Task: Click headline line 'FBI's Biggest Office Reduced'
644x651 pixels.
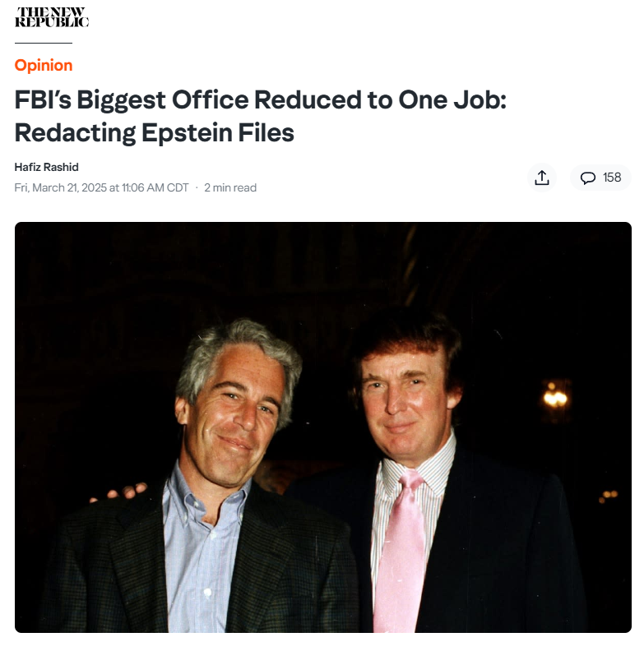Action: (x=188, y=100)
